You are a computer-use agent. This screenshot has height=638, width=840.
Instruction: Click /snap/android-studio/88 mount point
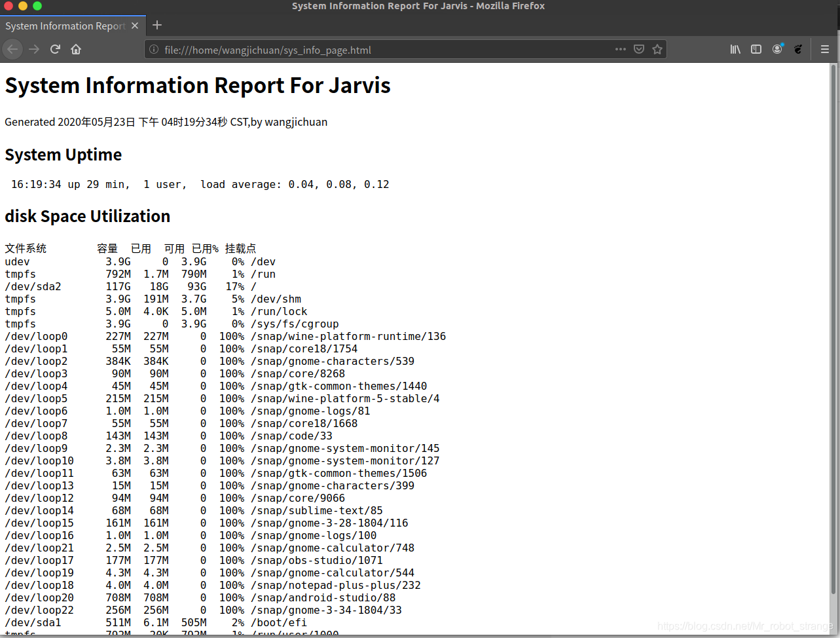point(323,598)
